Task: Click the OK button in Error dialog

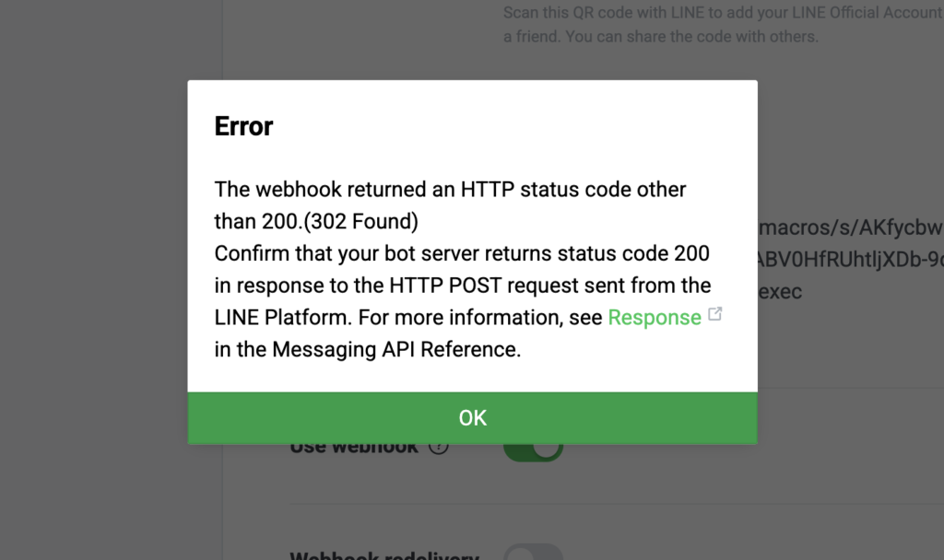Action: click(472, 418)
